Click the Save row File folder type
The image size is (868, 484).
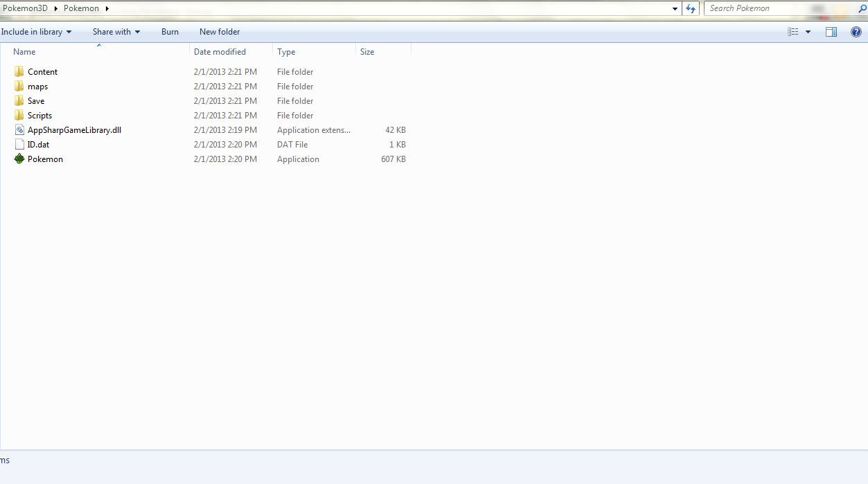point(295,101)
